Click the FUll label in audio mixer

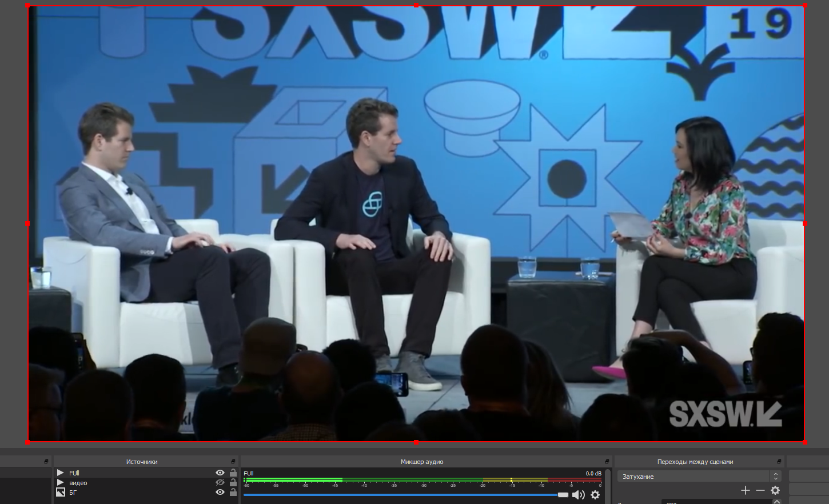248,473
